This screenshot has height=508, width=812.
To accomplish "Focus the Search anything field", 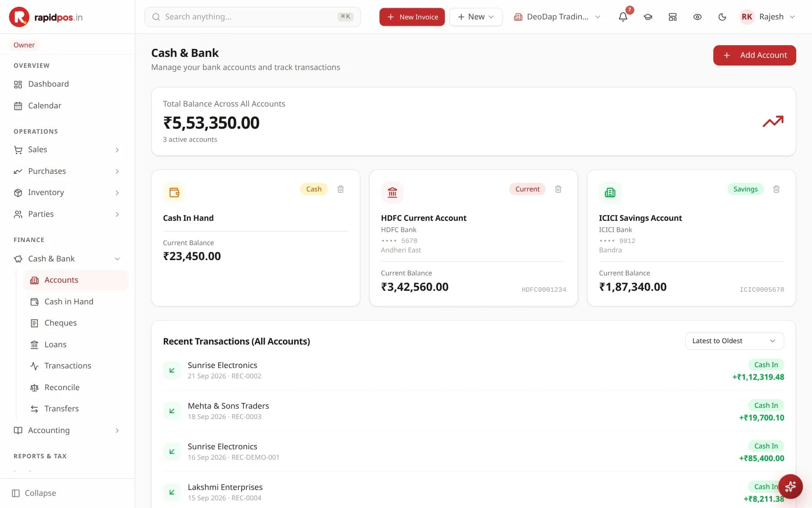I will point(253,17).
